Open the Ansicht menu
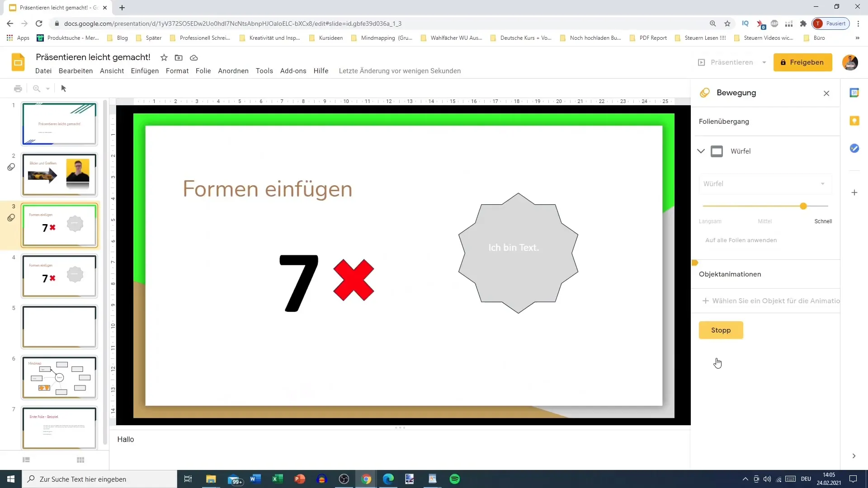Viewport: 868px width, 488px height. (112, 71)
